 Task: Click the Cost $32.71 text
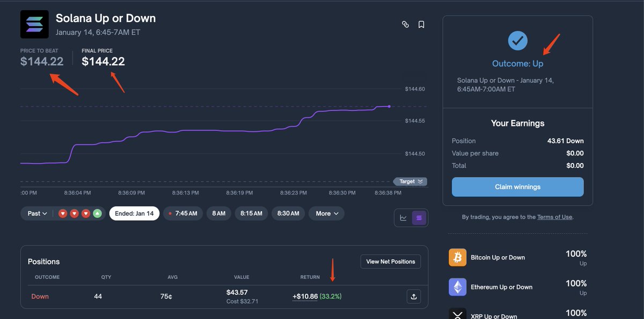pos(242,301)
